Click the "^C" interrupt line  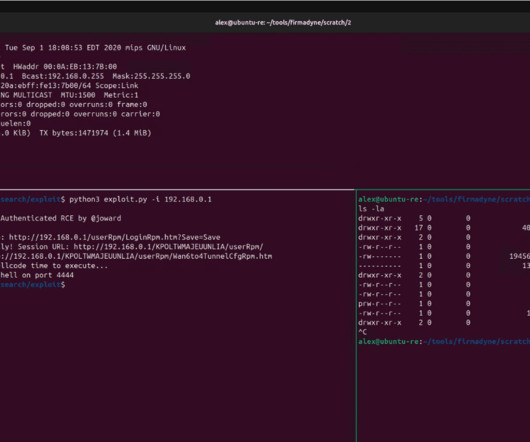(362, 332)
